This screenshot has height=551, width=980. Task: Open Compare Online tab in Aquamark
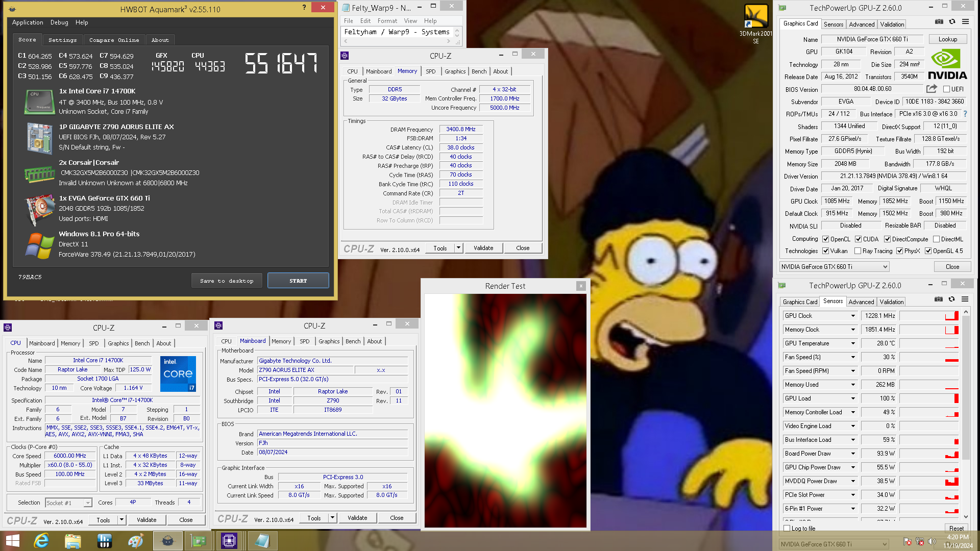(114, 40)
